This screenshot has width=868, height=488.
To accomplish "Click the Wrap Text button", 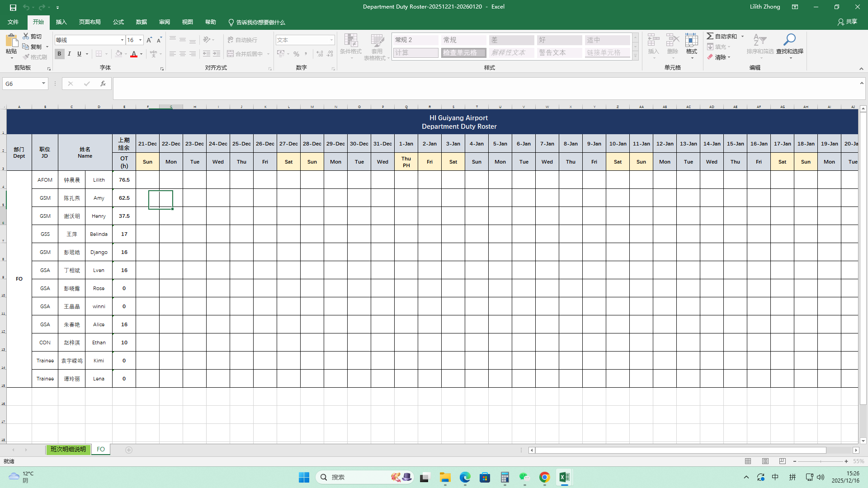I will click(x=242, y=40).
